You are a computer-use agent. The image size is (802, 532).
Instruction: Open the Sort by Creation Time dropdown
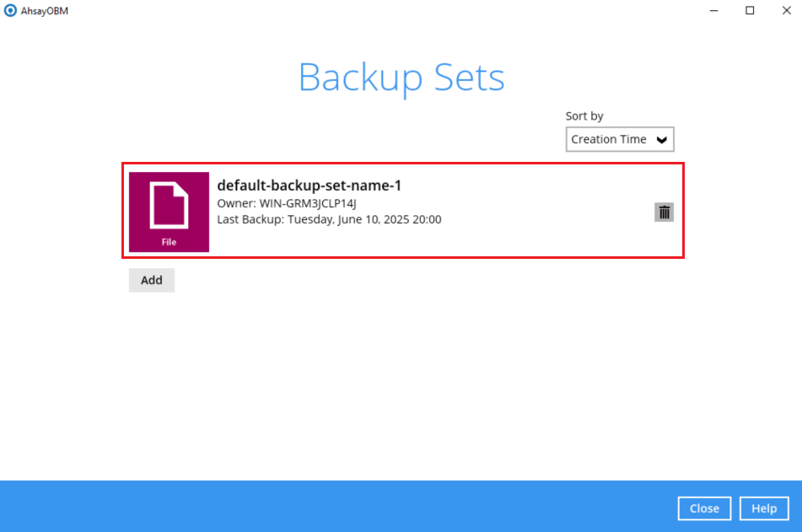pos(619,139)
